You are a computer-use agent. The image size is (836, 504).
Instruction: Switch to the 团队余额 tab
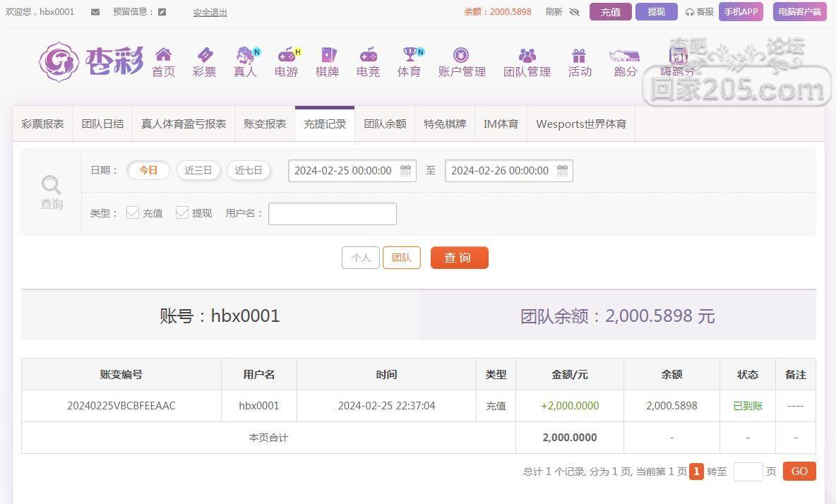(x=385, y=124)
